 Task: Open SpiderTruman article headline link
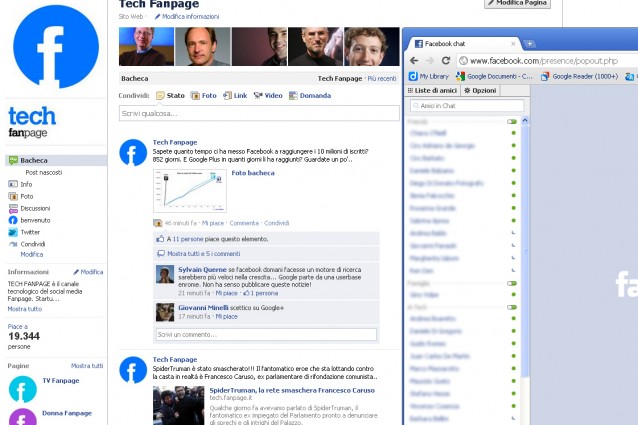pos(292,390)
